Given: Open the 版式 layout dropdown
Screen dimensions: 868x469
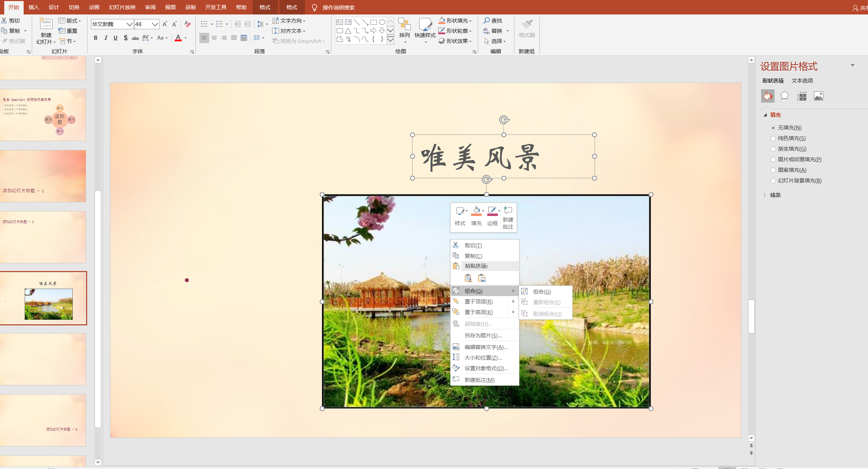Looking at the screenshot, I should 70,20.
